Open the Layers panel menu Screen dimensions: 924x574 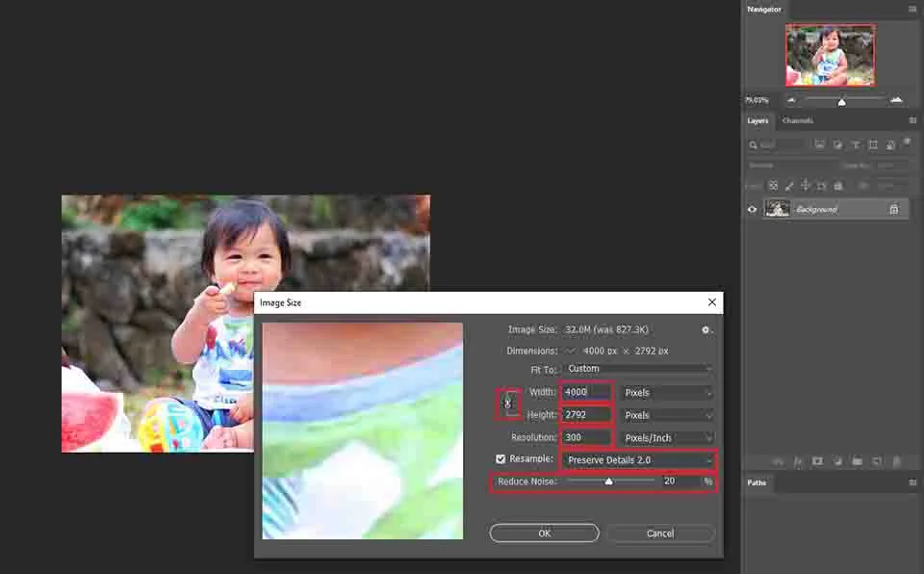912,120
